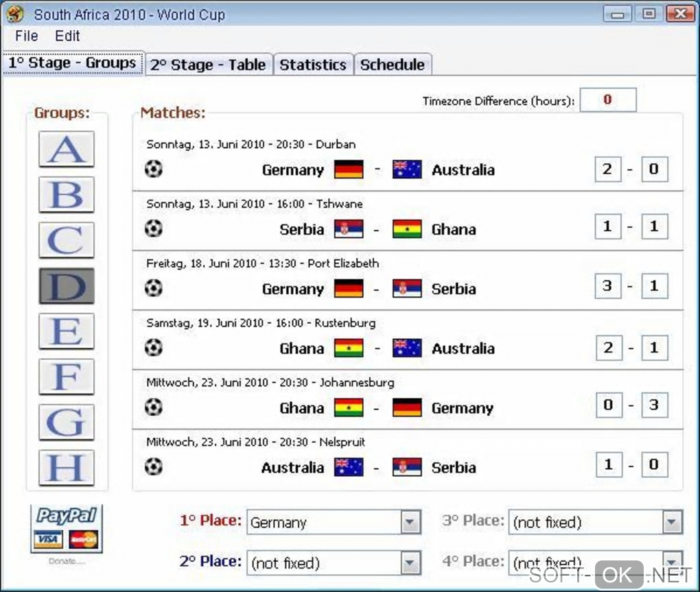Viewport: 700px width, 592px height.
Task: Minimize the World Cup window
Action: pos(617,14)
